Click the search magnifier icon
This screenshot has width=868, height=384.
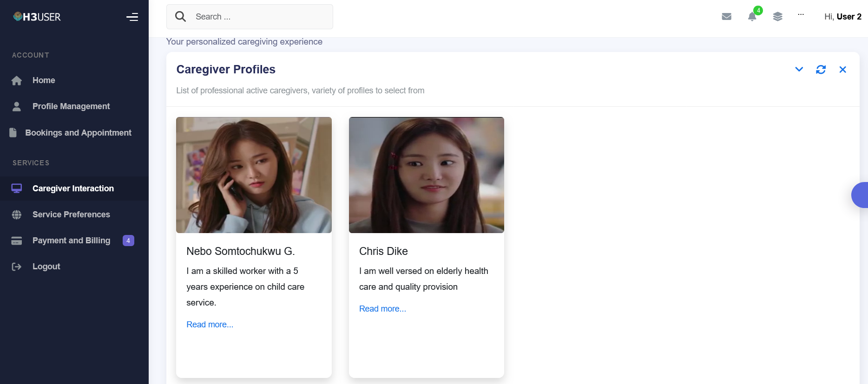click(x=180, y=17)
